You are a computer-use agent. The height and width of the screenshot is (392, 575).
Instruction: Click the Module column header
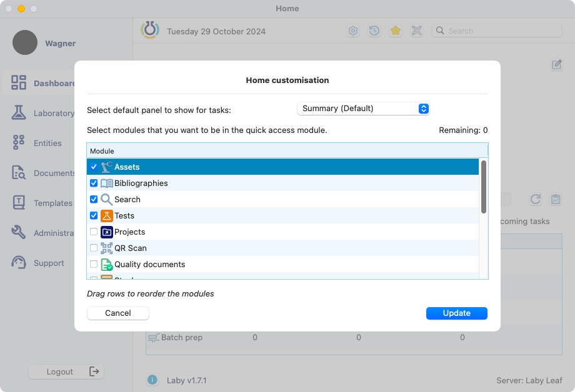tap(287, 151)
